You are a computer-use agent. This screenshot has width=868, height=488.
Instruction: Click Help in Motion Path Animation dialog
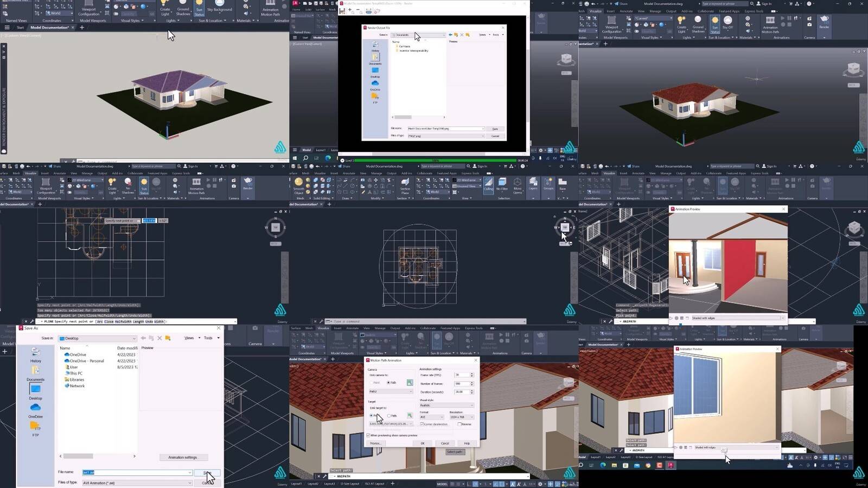467,443
